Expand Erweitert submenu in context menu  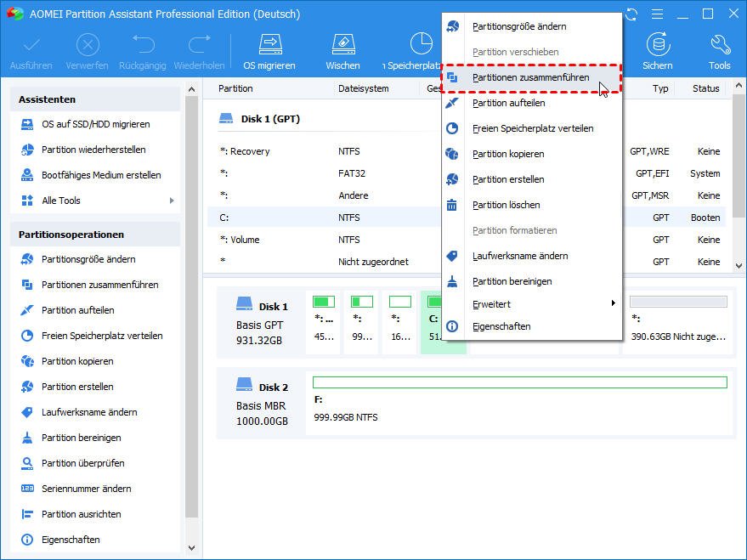coord(532,304)
